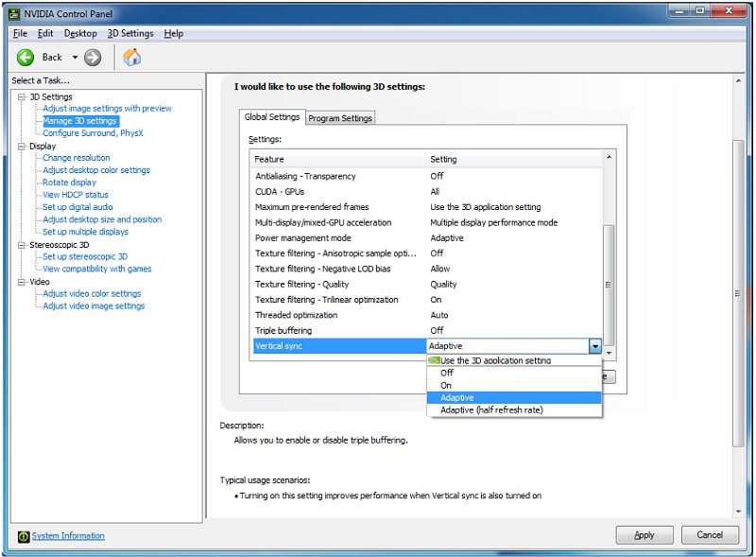This screenshot has width=756, height=557.
Task: Select the Threaded optimization row
Action: pos(427,315)
